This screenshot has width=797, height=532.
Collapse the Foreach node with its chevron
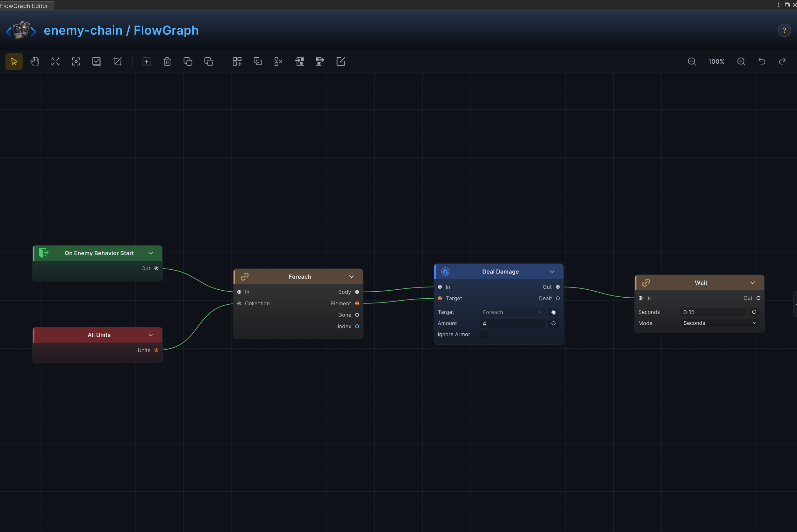(x=351, y=277)
